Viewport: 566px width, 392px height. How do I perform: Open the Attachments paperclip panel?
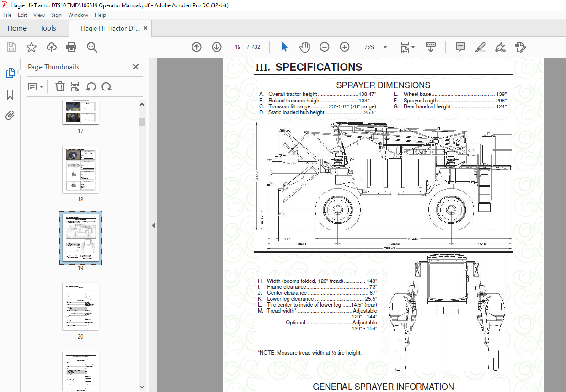tap(10, 115)
